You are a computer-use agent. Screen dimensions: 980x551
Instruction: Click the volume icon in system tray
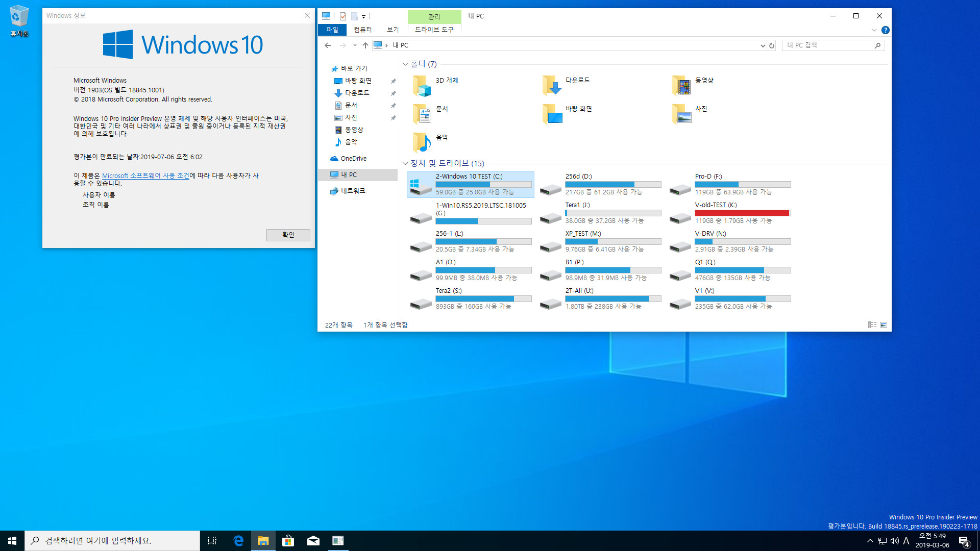[894, 541]
